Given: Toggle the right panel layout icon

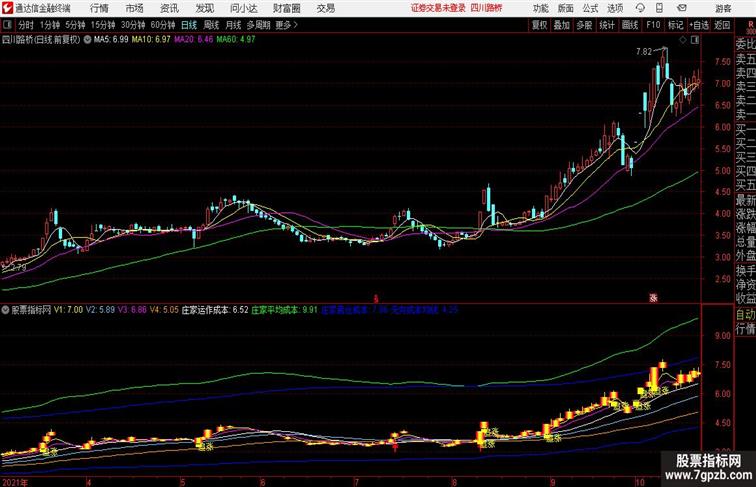Looking at the screenshot, I should (x=695, y=40).
